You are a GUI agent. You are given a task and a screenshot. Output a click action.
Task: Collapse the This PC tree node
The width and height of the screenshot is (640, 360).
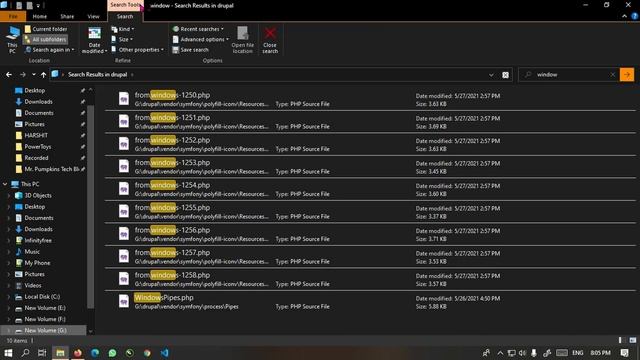click(x=5, y=184)
